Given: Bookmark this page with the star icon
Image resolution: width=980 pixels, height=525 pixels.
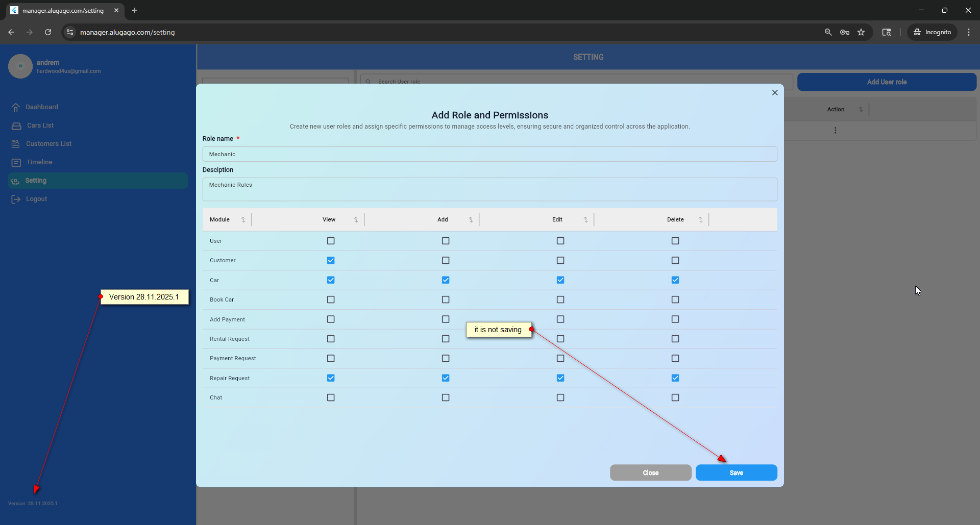Looking at the screenshot, I should [861, 32].
